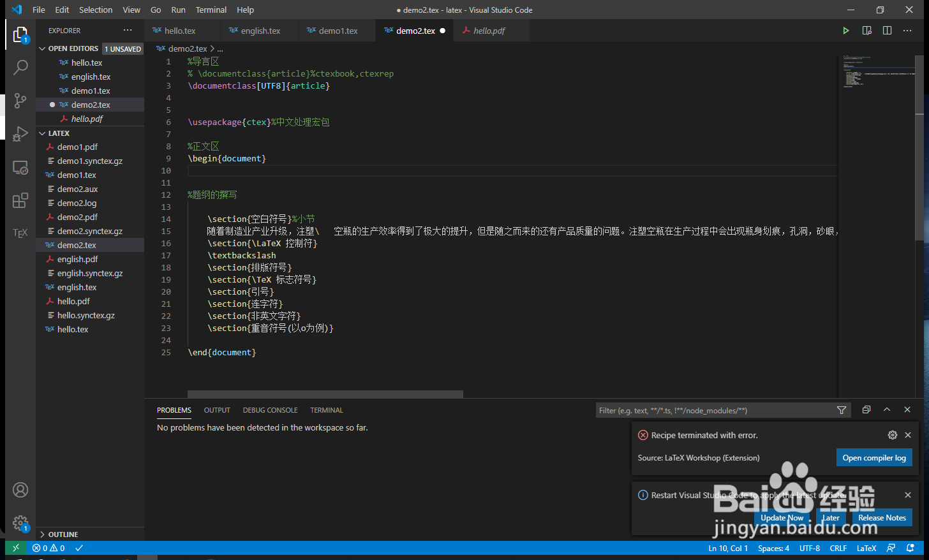
Task: Open the Explorer view in activity bar
Action: (20, 34)
